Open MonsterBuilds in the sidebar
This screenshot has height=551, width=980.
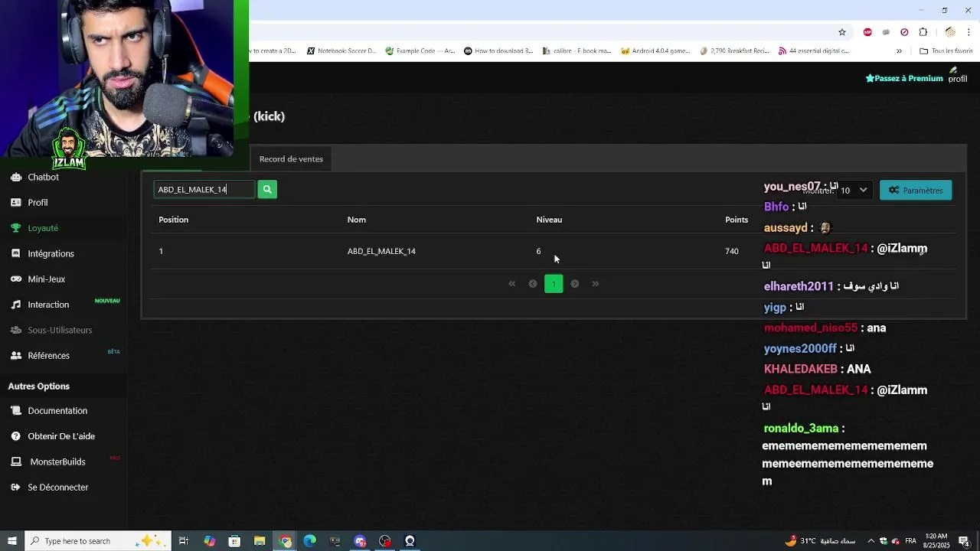coord(57,461)
